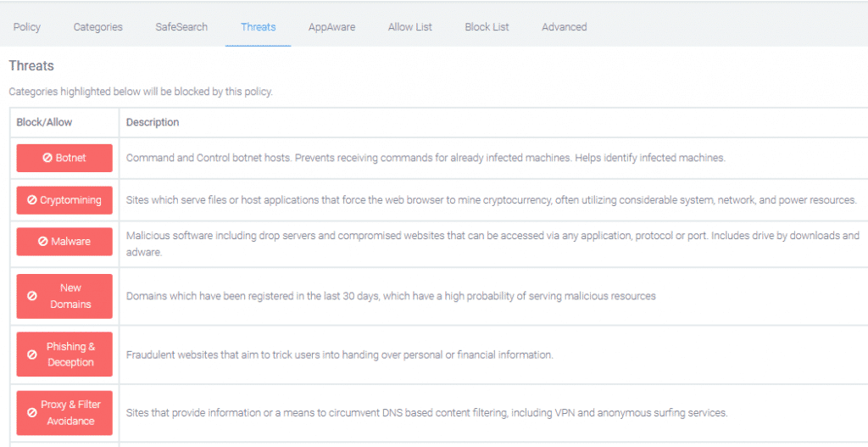Screen dimensions: 868x447
Task: Click the block icon on New Domains
Action: coord(32,296)
